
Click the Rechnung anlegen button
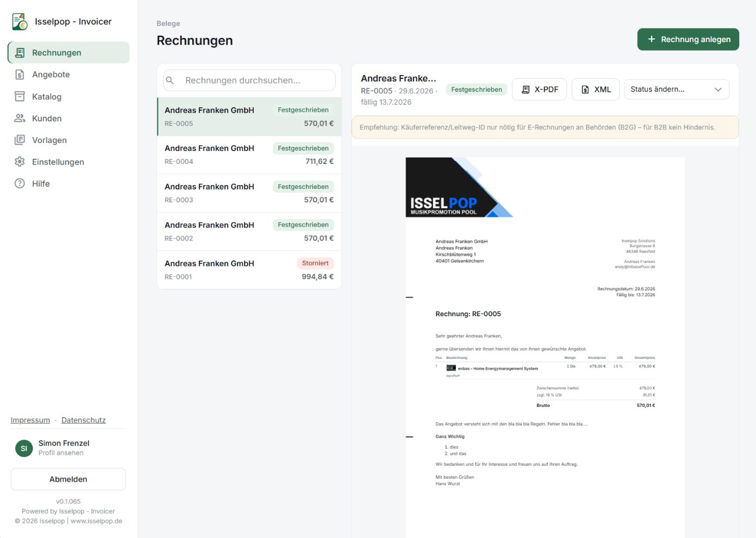688,39
